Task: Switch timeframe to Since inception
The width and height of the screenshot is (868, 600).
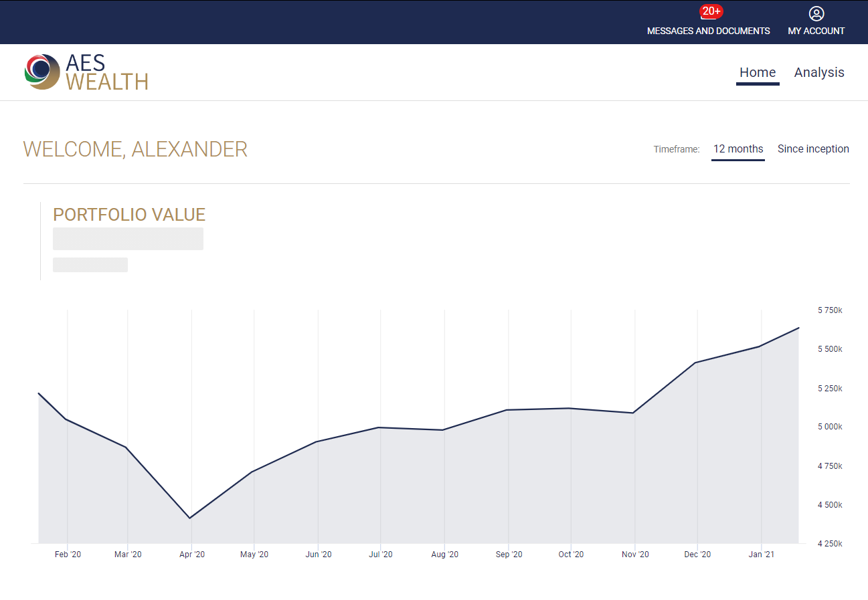Action: (812, 148)
